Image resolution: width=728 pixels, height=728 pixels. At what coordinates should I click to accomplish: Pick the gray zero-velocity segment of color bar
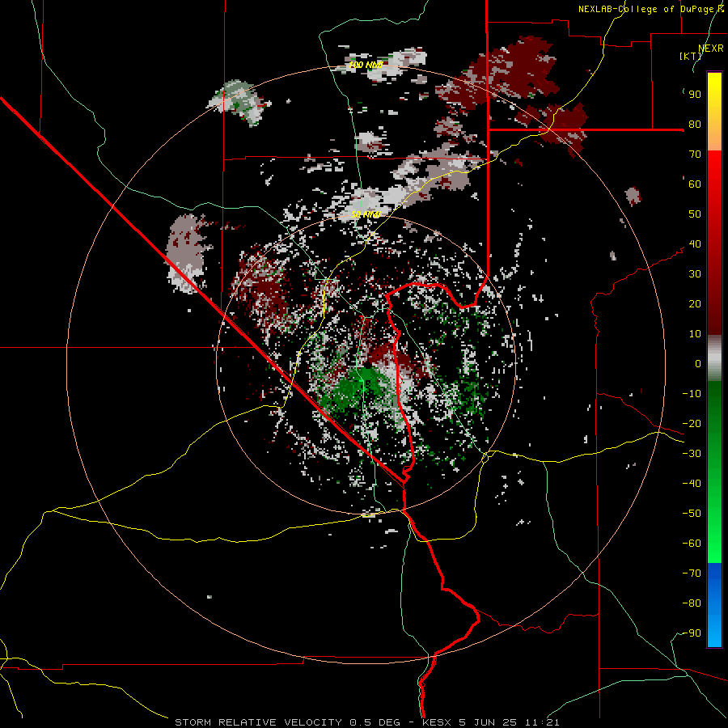[x=714, y=358]
